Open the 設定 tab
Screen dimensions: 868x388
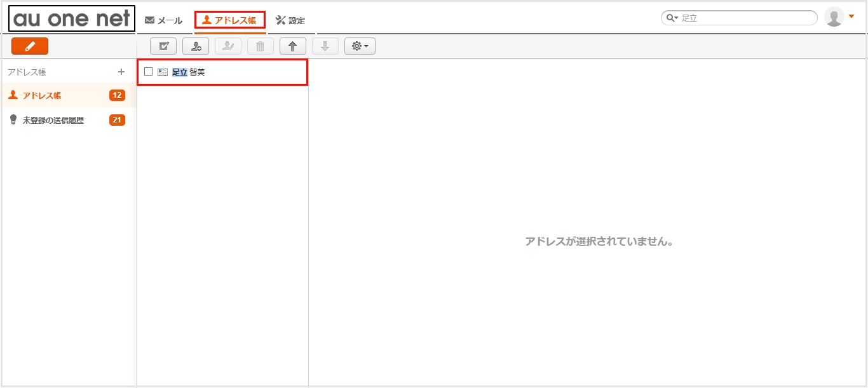290,20
